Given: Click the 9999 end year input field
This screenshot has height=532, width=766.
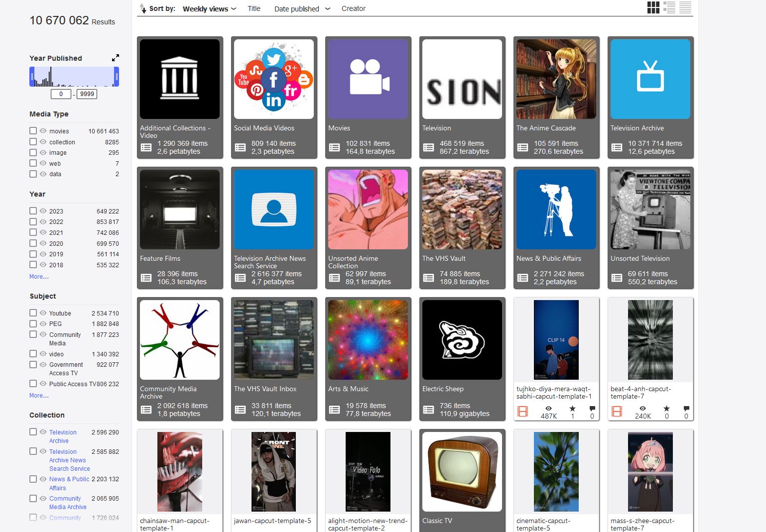Looking at the screenshot, I should [87, 94].
